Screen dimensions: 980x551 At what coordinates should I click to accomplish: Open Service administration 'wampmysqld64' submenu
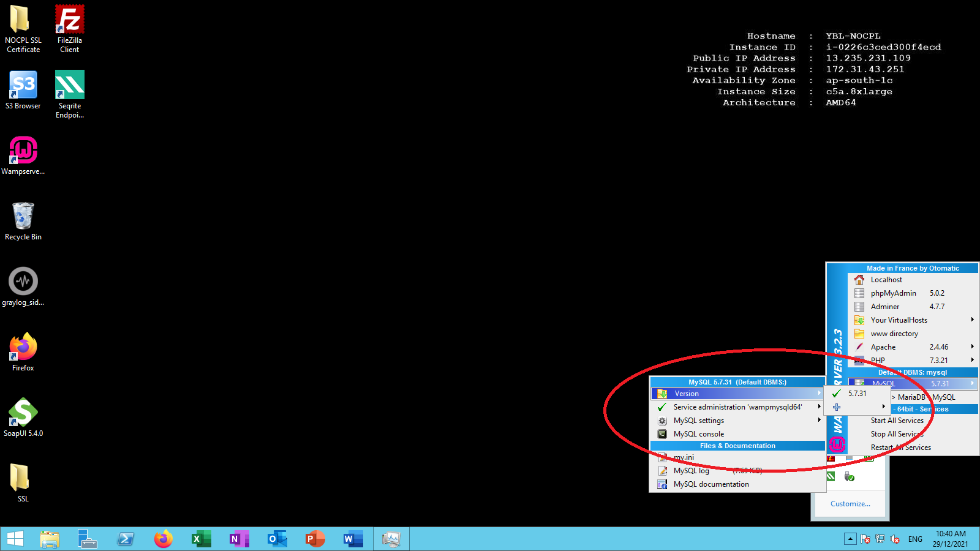pos(738,407)
